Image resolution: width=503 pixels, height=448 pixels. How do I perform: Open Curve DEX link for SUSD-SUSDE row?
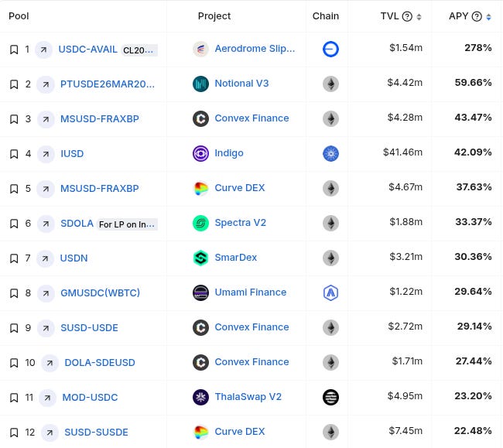(240, 432)
